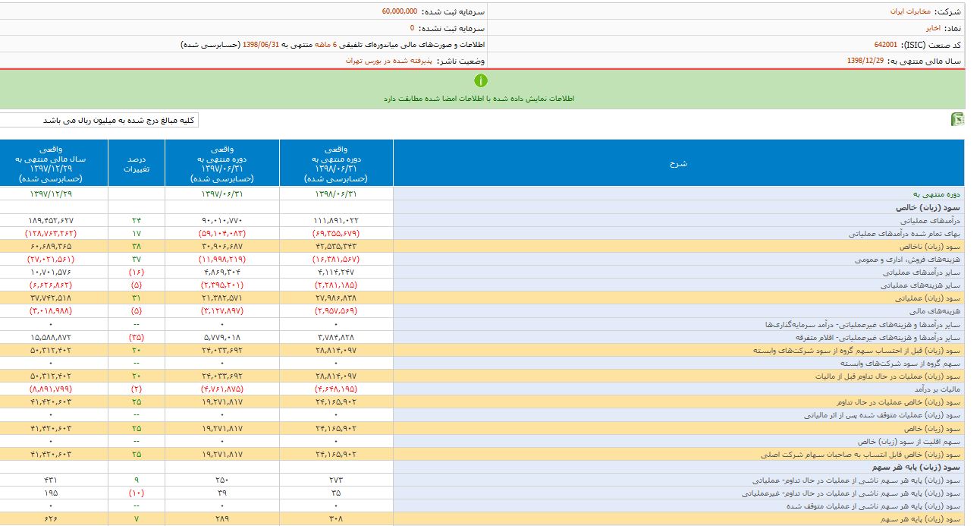Click the سهم اقلیت از سود row label

(909, 441)
